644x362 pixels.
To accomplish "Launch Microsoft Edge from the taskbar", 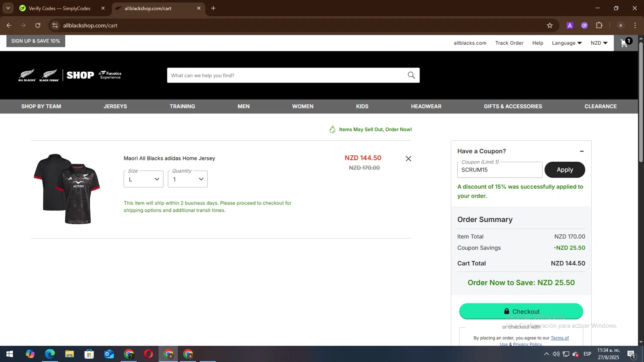I will point(50,354).
